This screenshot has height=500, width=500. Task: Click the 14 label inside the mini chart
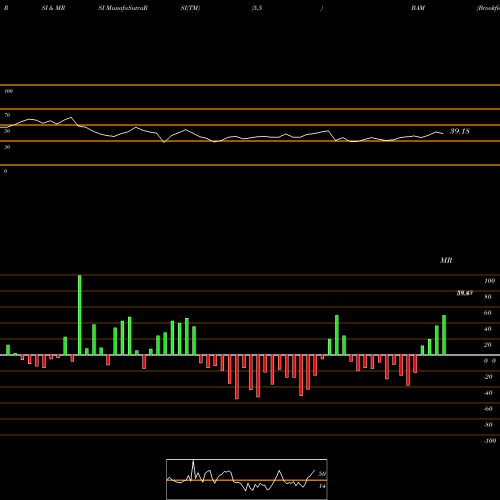pyautogui.click(x=322, y=486)
